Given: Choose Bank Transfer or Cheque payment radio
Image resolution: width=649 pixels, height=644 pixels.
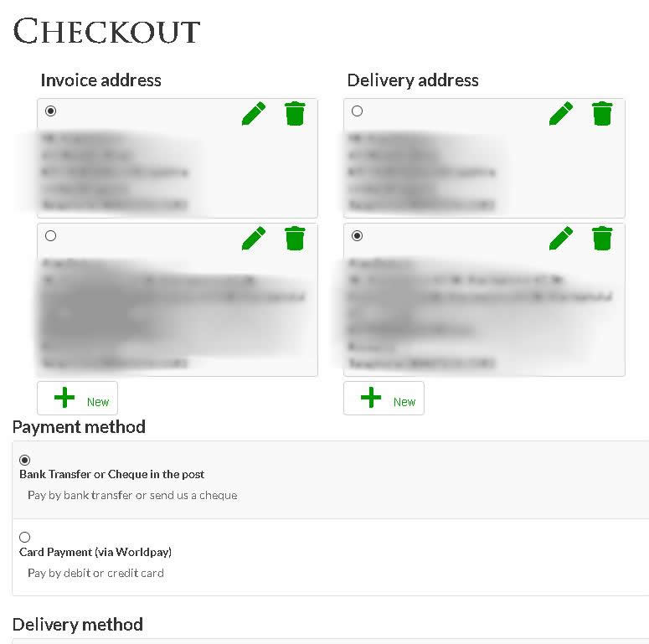Looking at the screenshot, I should 24,460.
